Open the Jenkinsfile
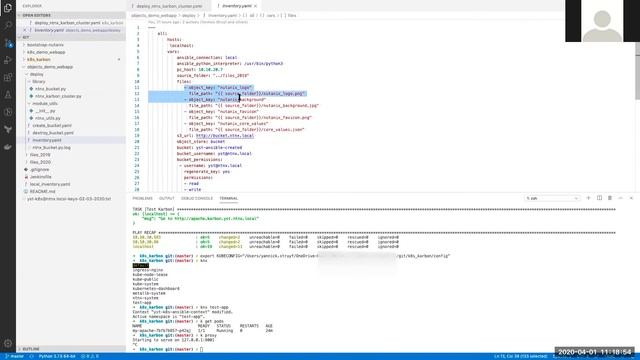This screenshot has height=360, width=640. point(40,177)
